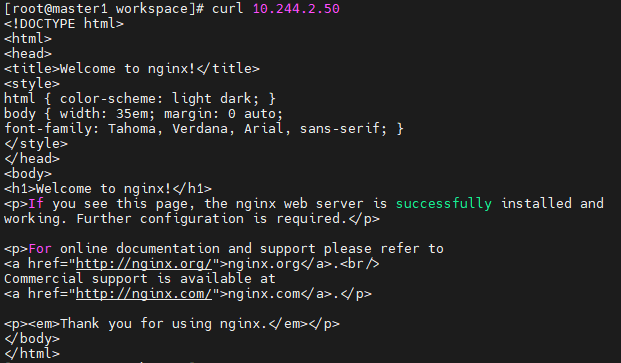Image resolution: width=621 pixels, height=363 pixels.
Task: Click the shell prompt [root@master1 workspace]#
Action: click(104, 9)
